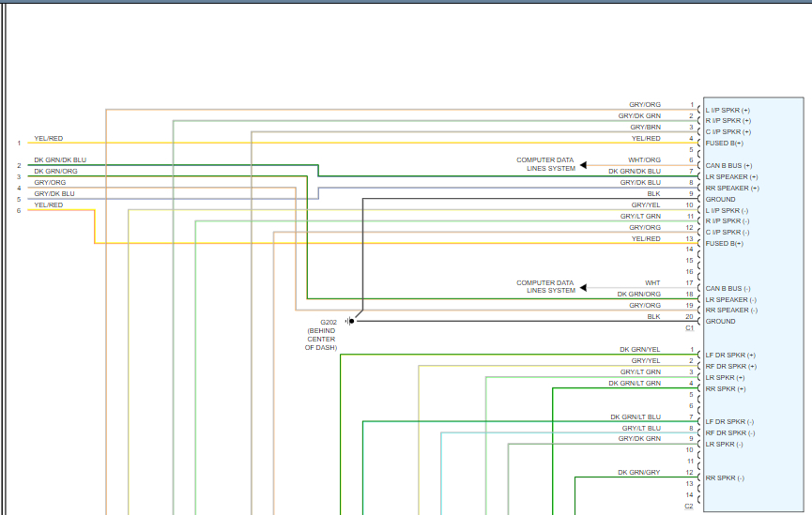
Task: Click arrow pointing to upper COMPUTER DATA LINES SYSTEM
Action: click(x=583, y=165)
